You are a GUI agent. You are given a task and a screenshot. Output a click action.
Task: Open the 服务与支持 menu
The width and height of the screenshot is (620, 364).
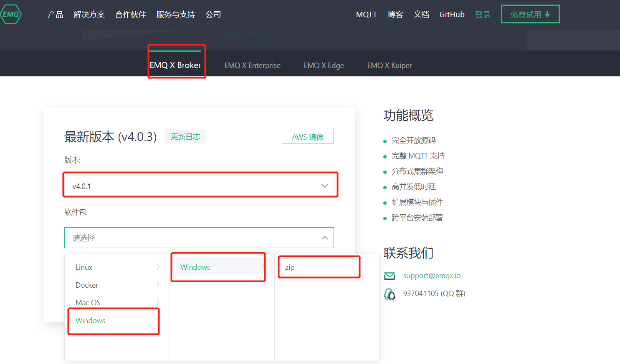click(x=176, y=15)
